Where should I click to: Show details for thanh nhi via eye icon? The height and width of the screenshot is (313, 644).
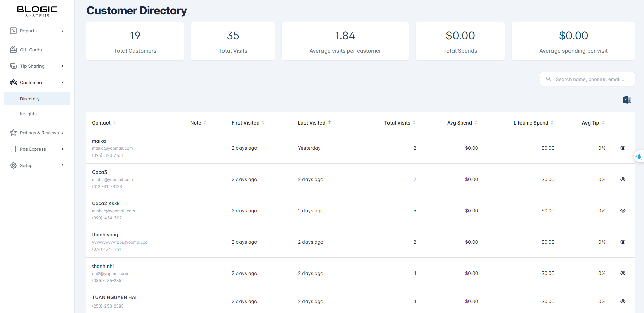pyautogui.click(x=623, y=273)
